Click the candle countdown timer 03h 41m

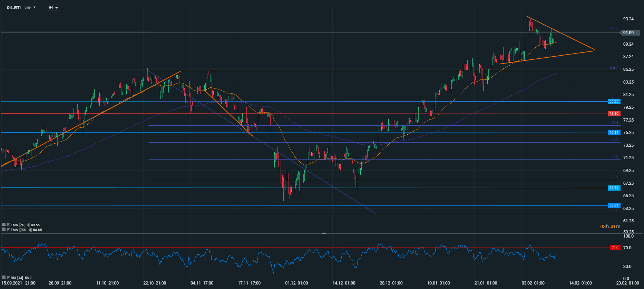pyautogui.click(x=610, y=227)
